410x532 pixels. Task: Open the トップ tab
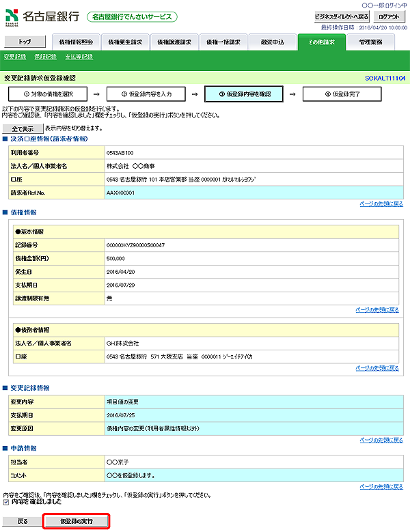pos(25,42)
